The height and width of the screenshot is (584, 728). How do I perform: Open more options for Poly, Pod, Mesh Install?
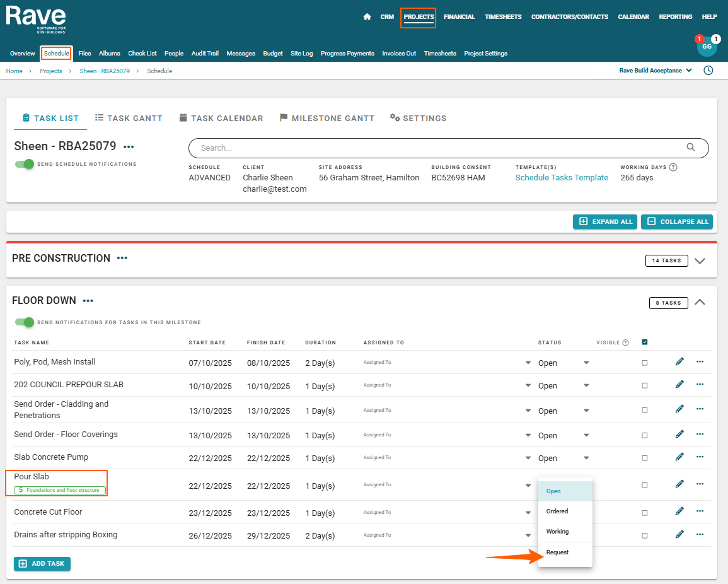point(700,361)
